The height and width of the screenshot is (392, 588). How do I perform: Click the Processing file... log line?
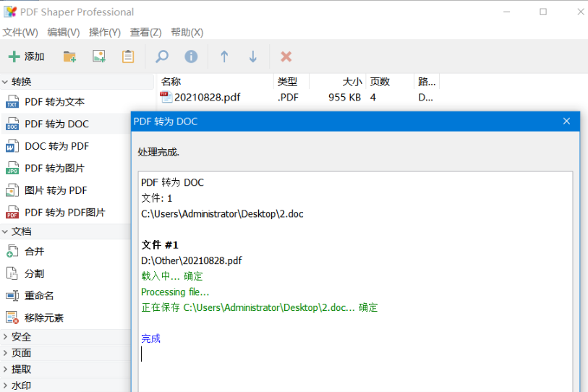[175, 291]
